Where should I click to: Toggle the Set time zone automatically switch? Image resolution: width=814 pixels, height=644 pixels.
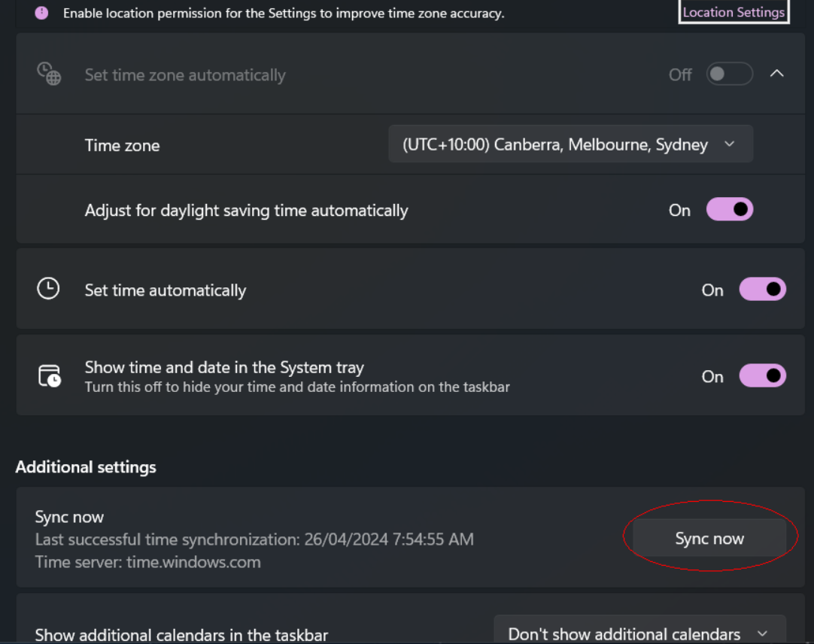click(x=729, y=74)
